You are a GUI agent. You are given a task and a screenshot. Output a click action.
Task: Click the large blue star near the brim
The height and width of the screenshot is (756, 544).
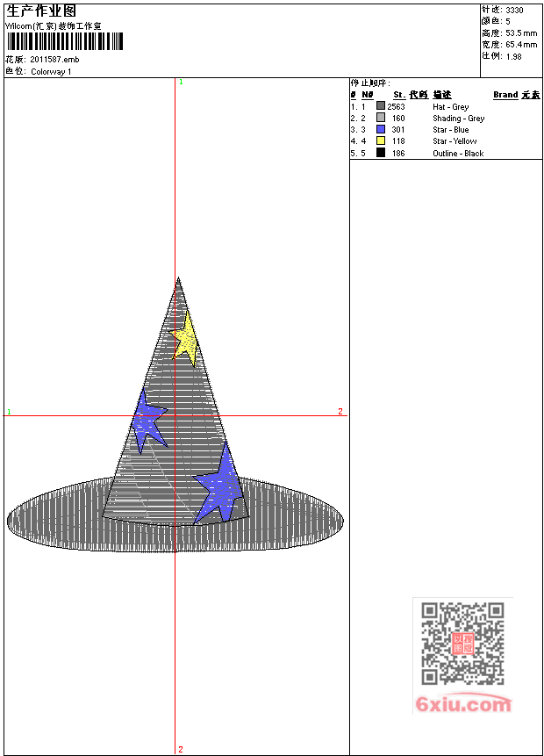220,486
